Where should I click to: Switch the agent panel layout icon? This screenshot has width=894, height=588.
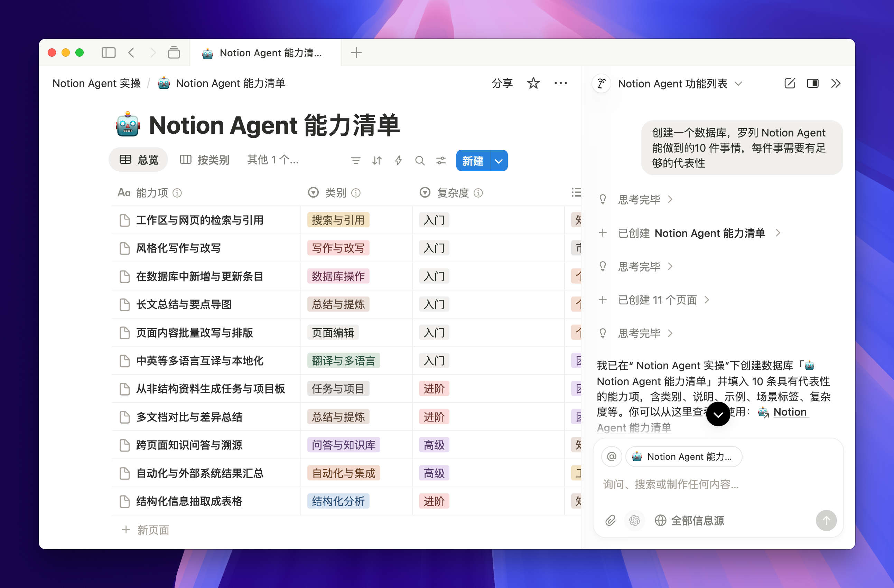click(812, 83)
